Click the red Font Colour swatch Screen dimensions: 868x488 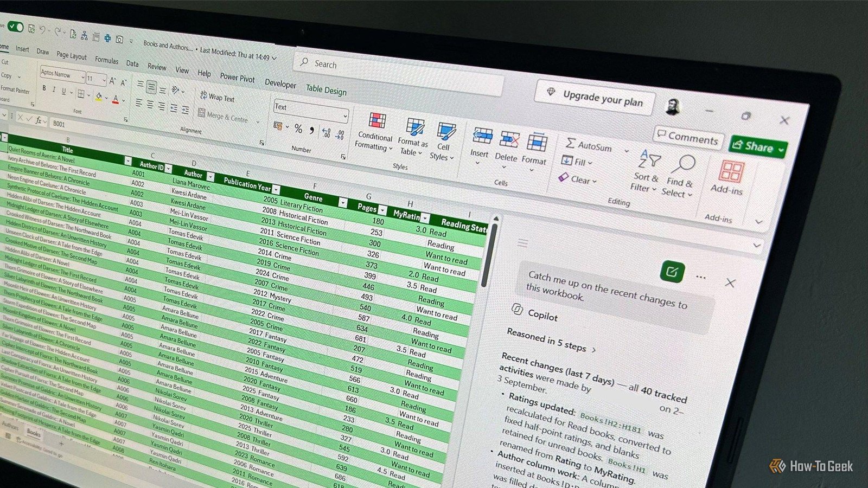point(115,100)
